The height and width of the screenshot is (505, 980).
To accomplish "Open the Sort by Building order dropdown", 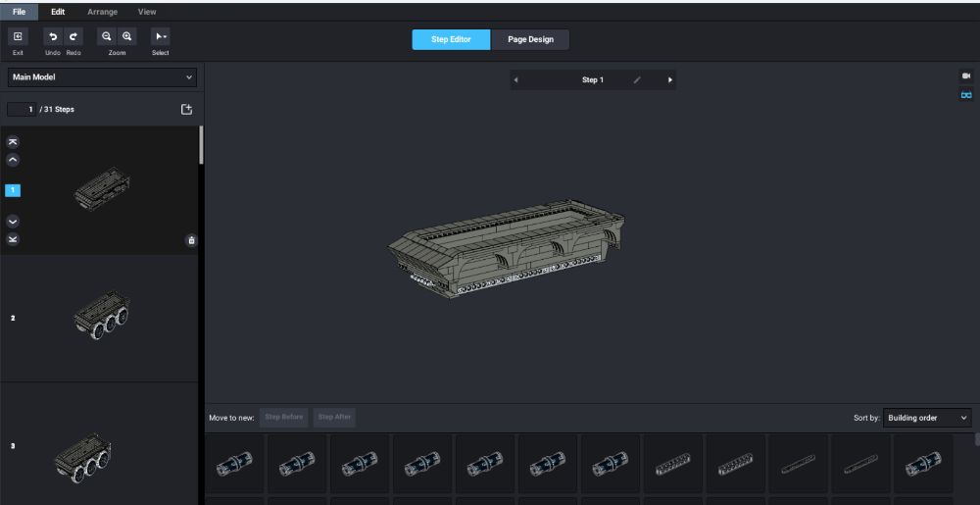I will coord(927,418).
